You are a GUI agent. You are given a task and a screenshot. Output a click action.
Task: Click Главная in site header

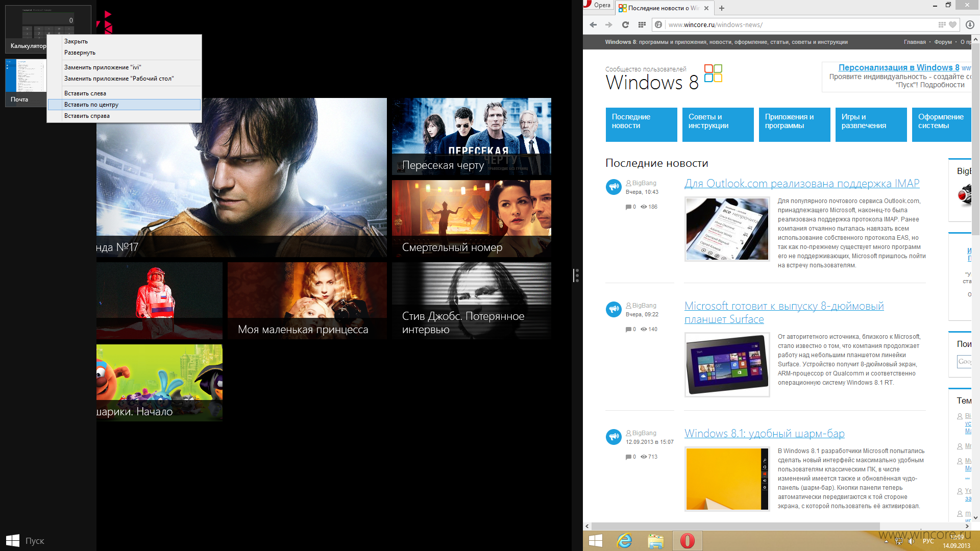[x=915, y=42]
